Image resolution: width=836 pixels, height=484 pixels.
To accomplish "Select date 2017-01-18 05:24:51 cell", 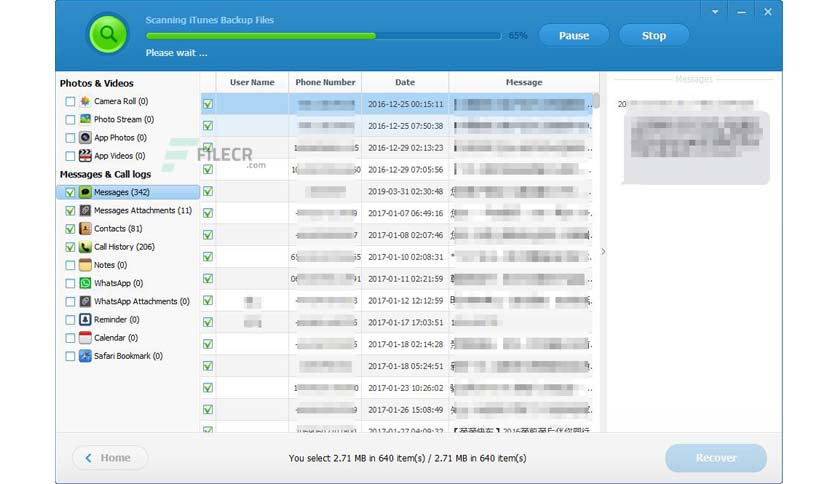I will point(405,366).
